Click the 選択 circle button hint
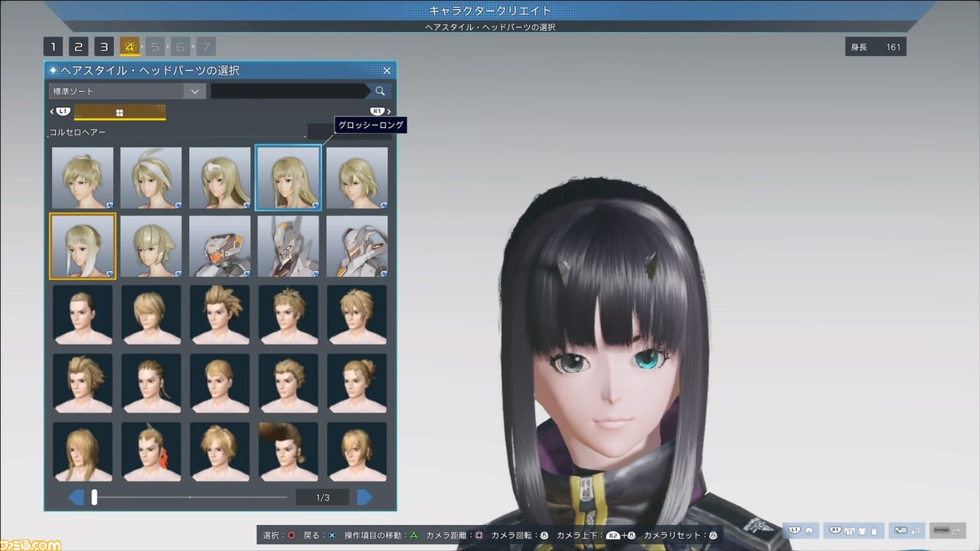Screen dimensions: 980x551 [278, 536]
